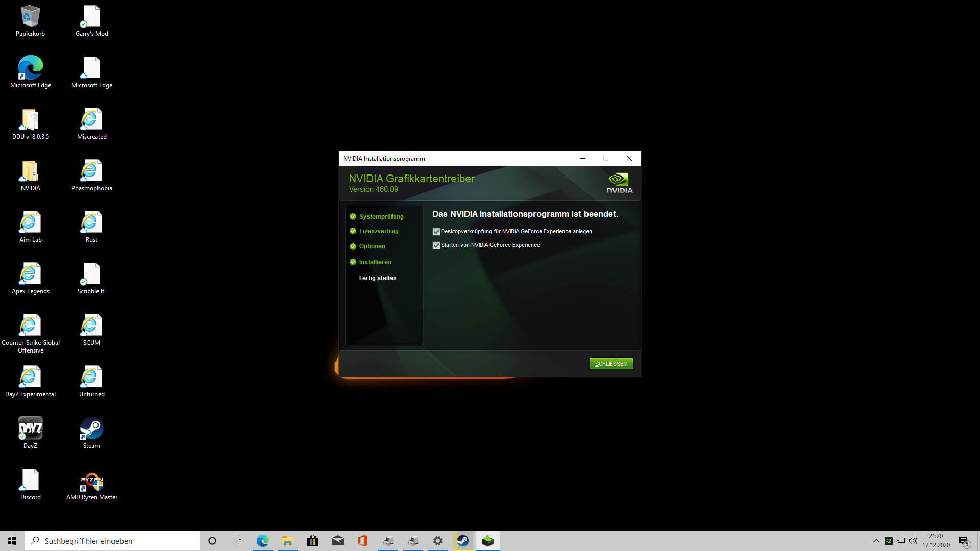Uncheck Starten von NVIDIA GeForce Experience

(x=436, y=245)
